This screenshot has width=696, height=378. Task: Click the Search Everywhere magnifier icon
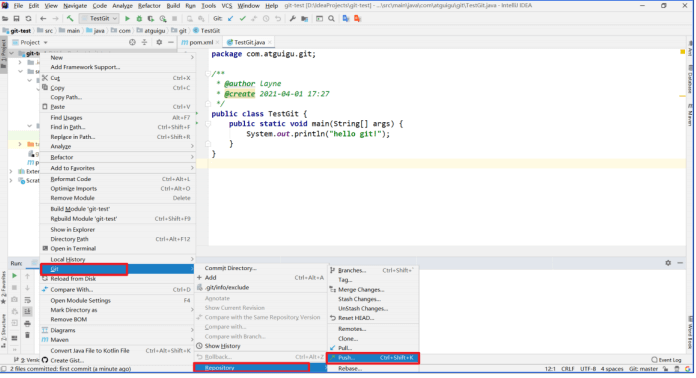pos(332,19)
